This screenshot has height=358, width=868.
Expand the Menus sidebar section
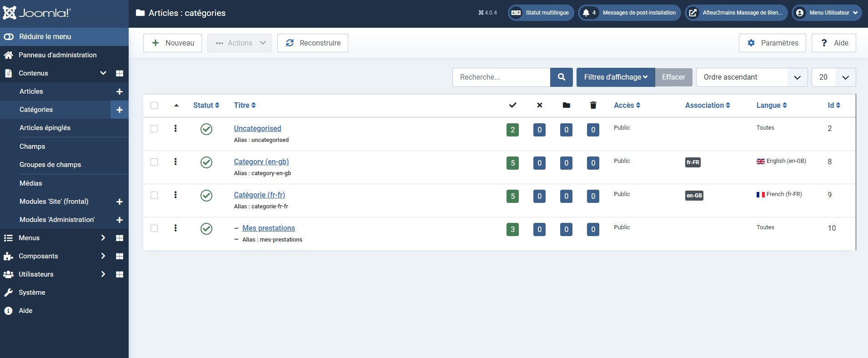point(103,238)
